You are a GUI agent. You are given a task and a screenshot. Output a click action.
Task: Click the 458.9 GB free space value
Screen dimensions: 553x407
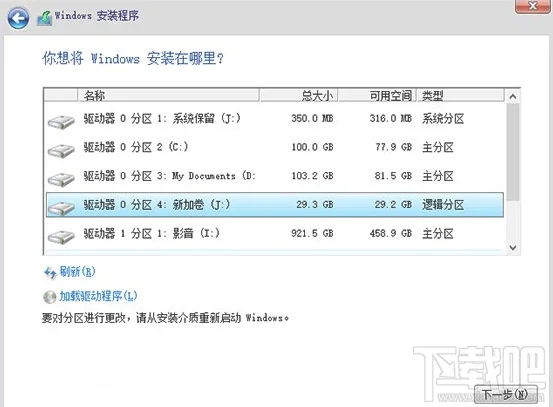391,233
